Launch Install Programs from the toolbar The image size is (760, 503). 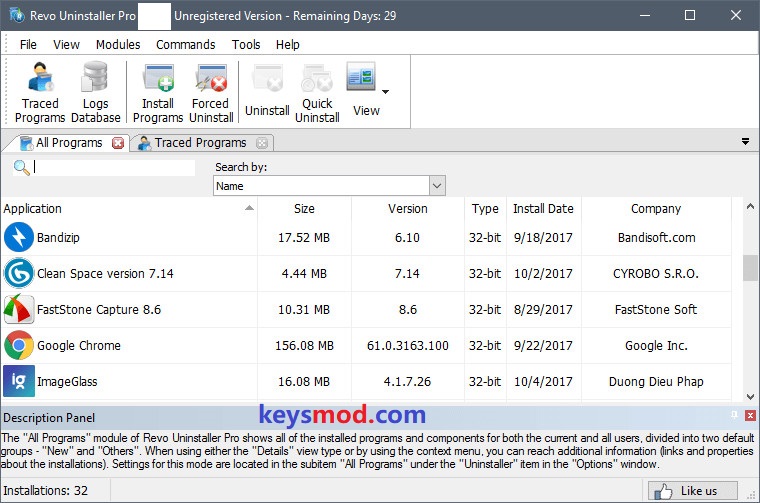click(158, 92)
